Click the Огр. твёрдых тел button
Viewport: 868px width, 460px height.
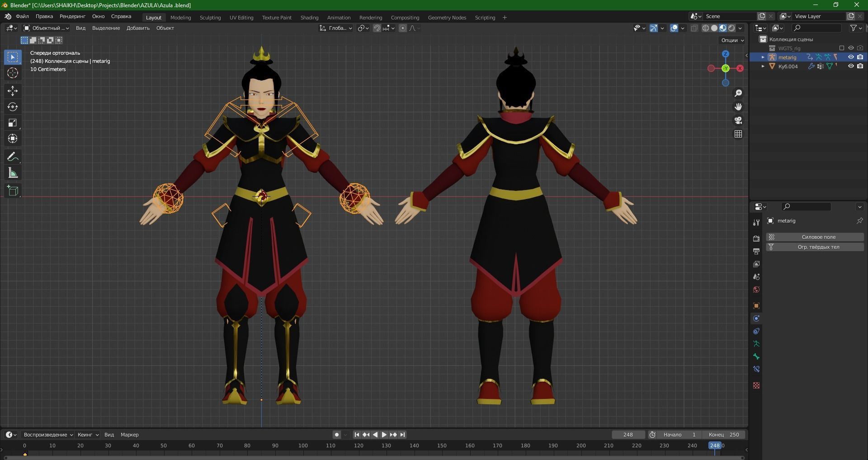(815, 247)
